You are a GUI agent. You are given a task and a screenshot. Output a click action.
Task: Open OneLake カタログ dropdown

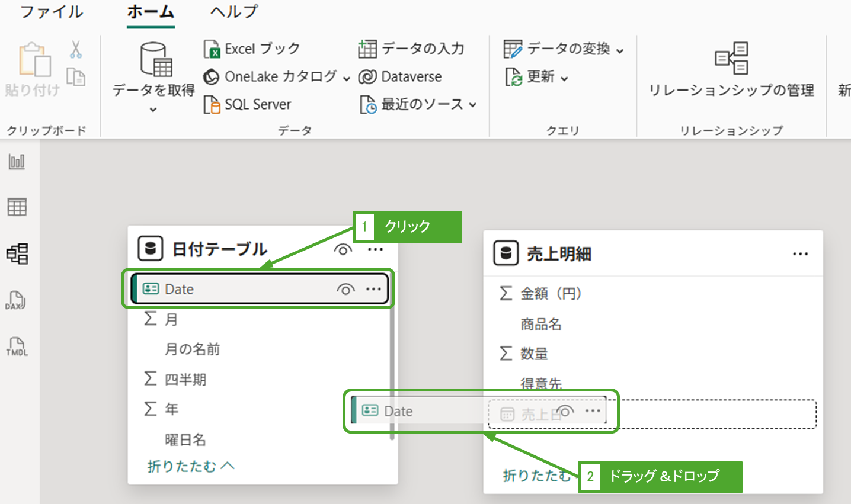(x=346, y=78)
